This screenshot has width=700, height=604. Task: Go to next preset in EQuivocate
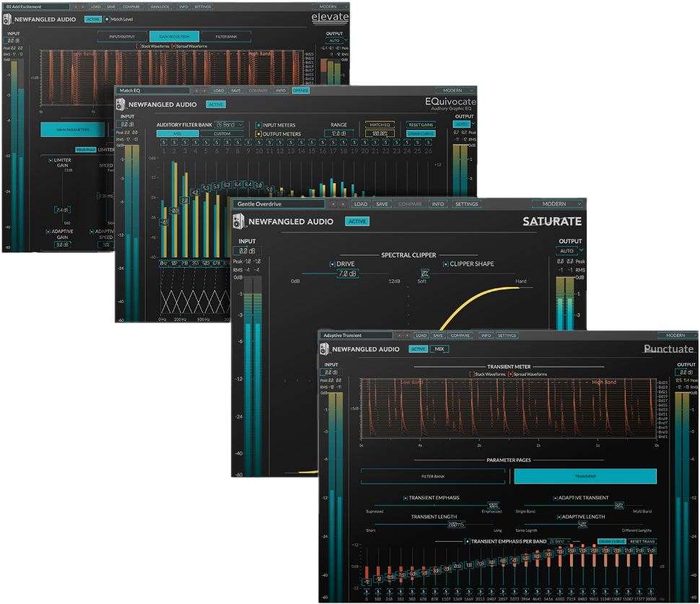click(x=204, y=91)
